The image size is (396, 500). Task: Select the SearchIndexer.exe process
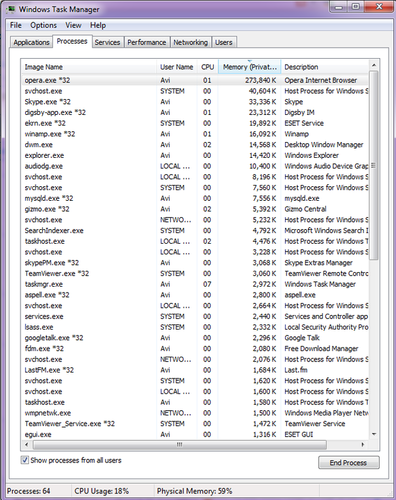195,230
